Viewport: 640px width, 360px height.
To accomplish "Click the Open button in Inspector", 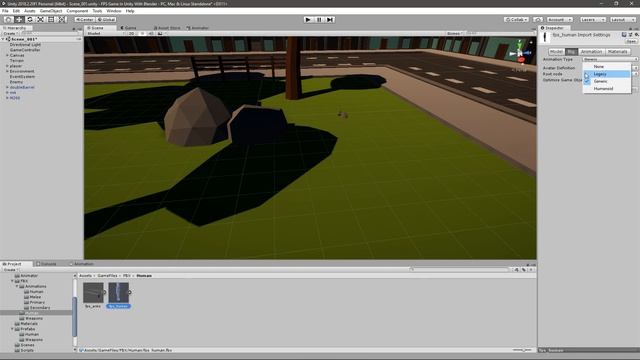I will tap(631, 41).
